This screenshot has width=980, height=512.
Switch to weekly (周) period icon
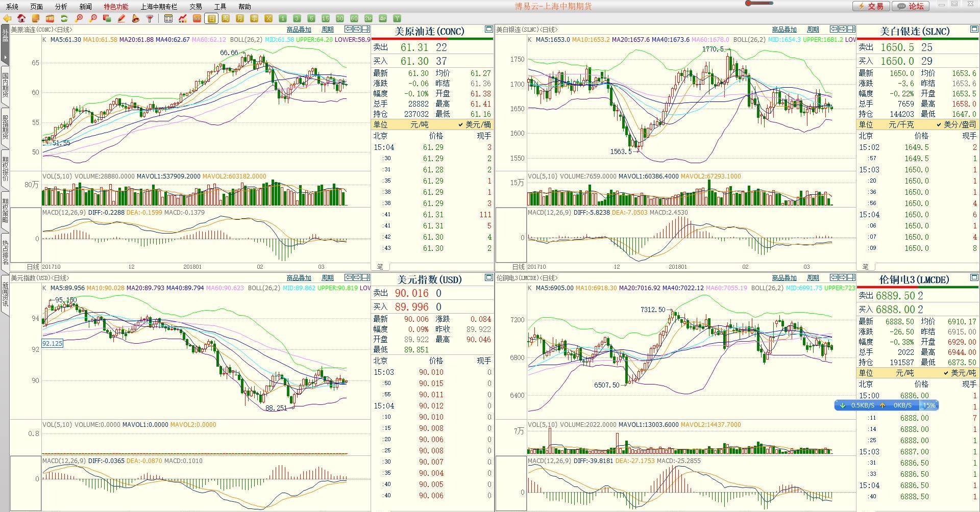226,18
